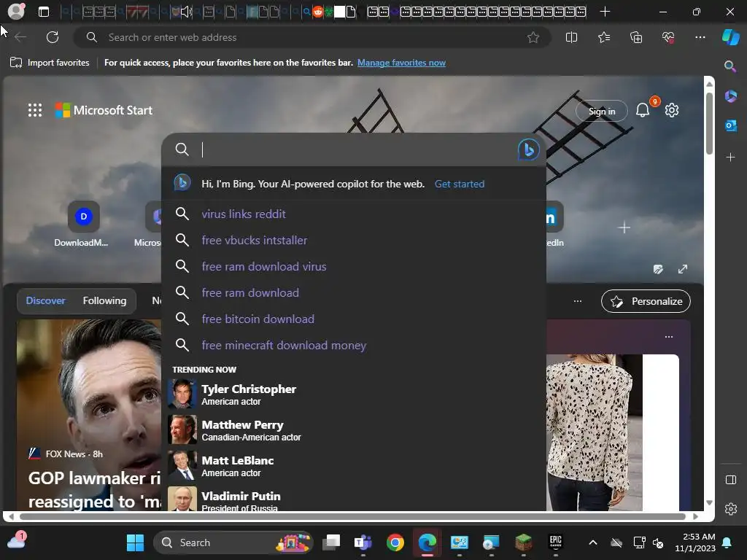Click the page vertical scrollbar thumb

coord(709,122)
